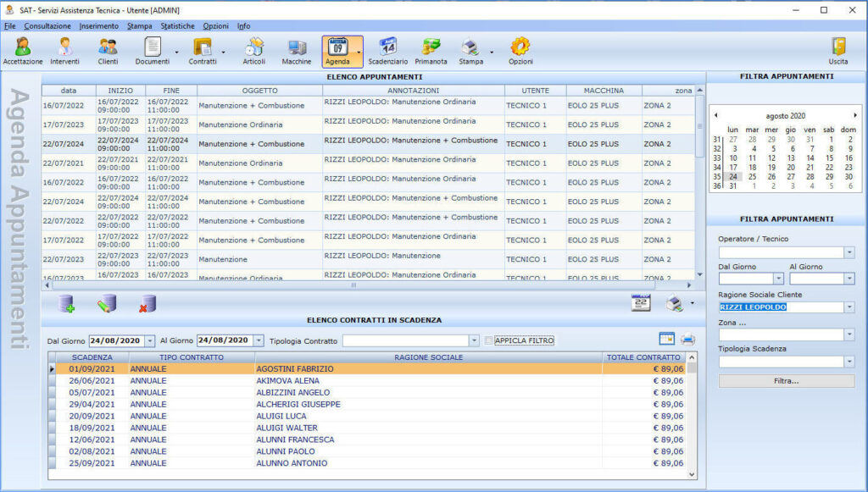Image resolution: width=868 pixels, height=492 pixels.
Task: Enable the APPICLA FILTRO checkbox
Action: coord(488,340)
